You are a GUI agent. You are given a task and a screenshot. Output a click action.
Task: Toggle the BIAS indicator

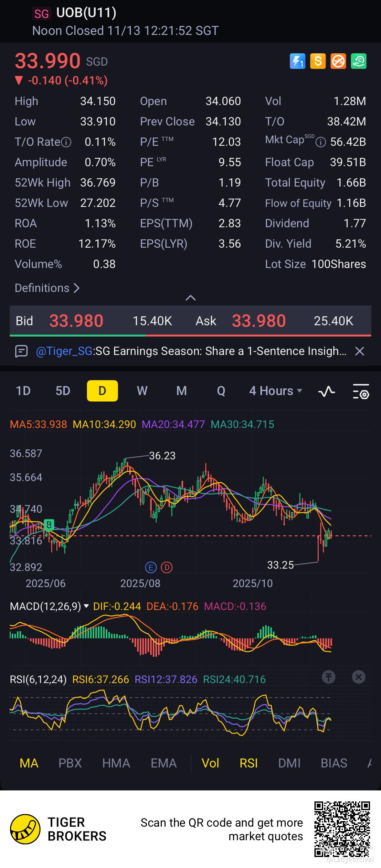tap(334, 763)
